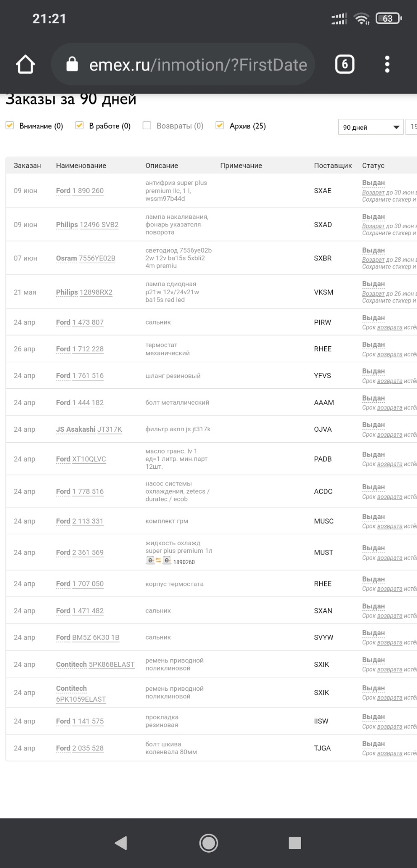Screen dimensions: 417x868
Task: Click the Поставщик column header
Action: click(x=332, y=165)
